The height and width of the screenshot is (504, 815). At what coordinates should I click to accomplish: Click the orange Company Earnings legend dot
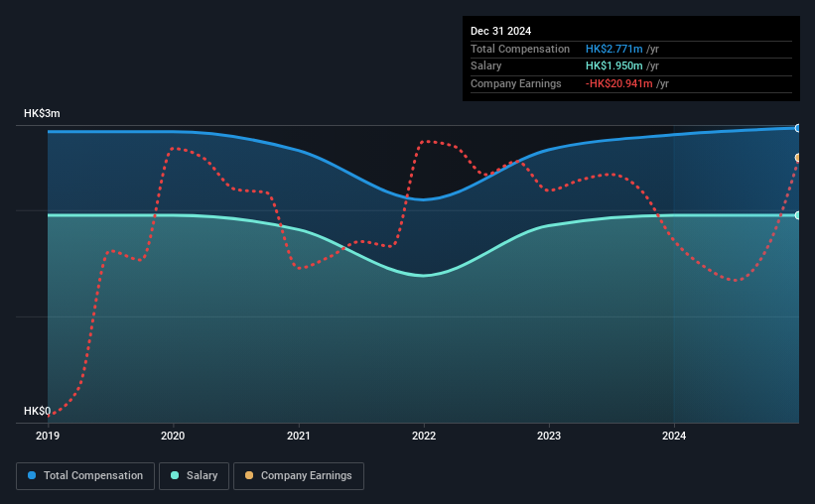pyautogui.click(x=249, y=475)
